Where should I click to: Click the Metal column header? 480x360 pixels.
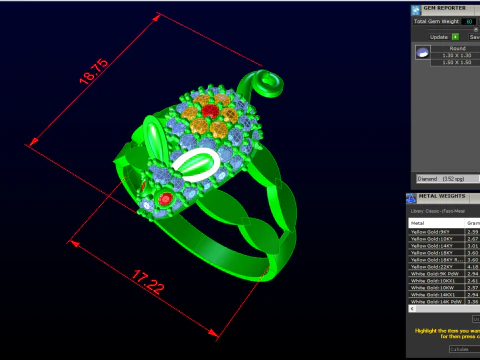436,223
